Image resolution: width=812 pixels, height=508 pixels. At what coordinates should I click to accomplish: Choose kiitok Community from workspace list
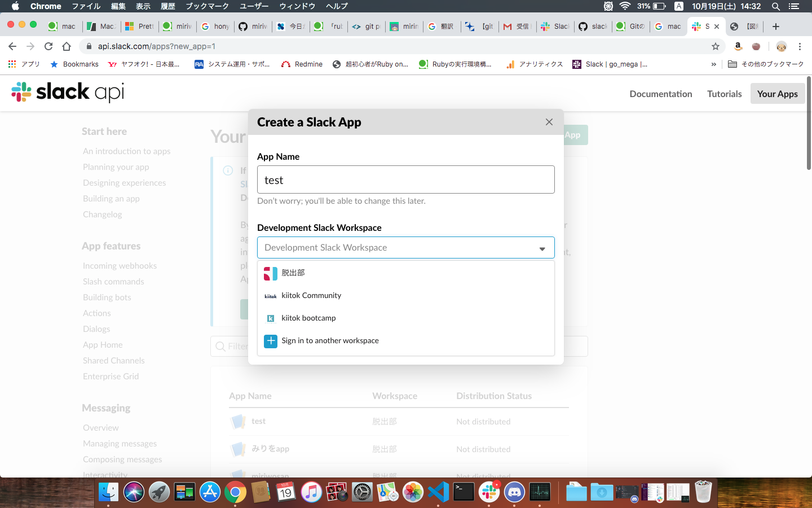coord(406,296)
